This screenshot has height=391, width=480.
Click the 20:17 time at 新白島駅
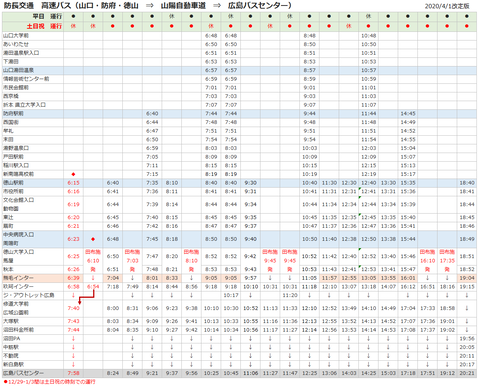(x=467, y=365)
